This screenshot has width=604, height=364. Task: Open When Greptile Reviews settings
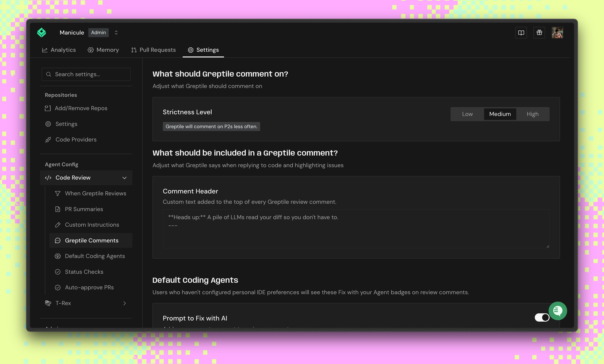click(91, 193)
